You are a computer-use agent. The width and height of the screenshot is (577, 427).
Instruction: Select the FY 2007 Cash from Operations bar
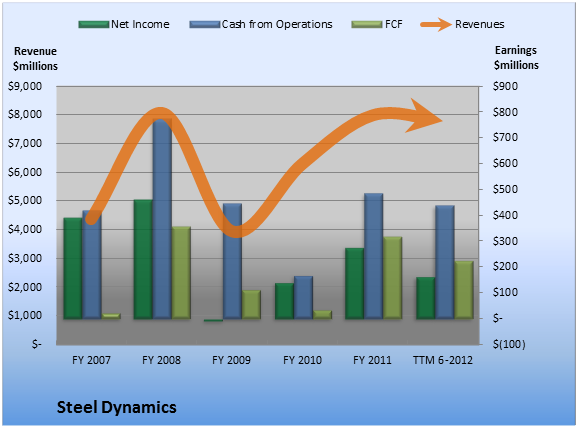tap(92, 265)
